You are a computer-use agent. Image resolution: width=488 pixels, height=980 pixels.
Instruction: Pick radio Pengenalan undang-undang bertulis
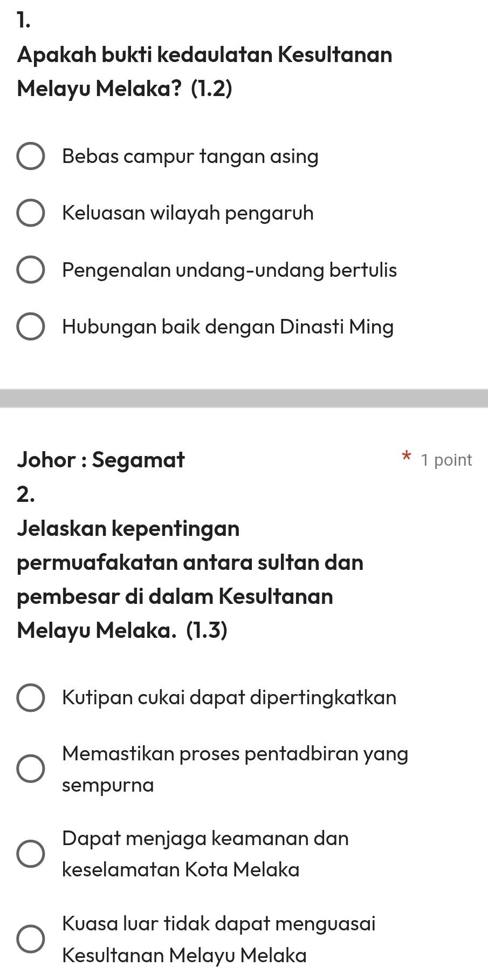[31, 270]
